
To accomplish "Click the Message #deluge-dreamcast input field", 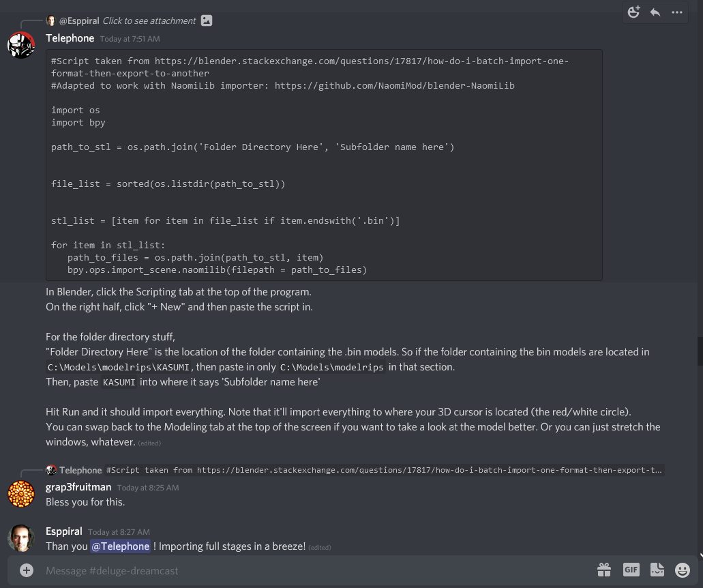I will (314, 570).
